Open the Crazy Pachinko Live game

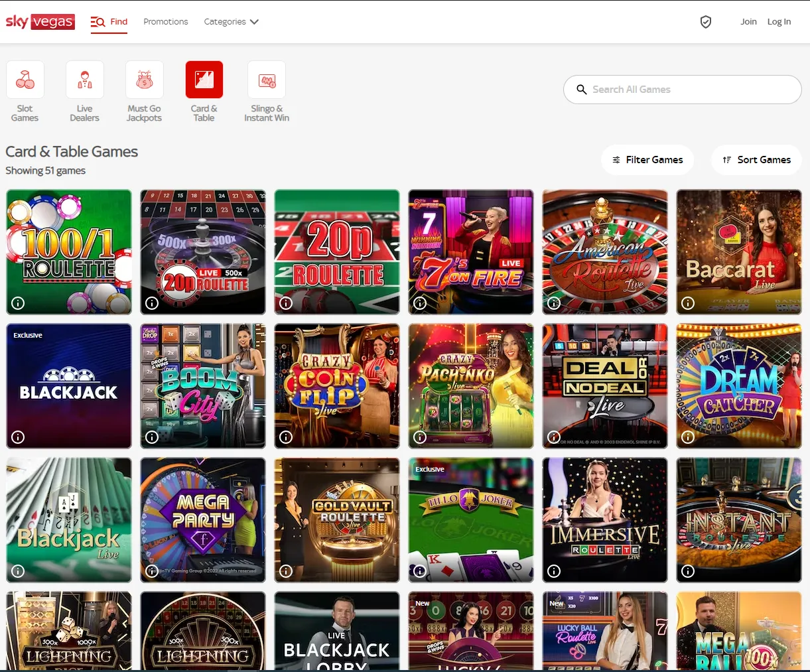pos(471,386)
